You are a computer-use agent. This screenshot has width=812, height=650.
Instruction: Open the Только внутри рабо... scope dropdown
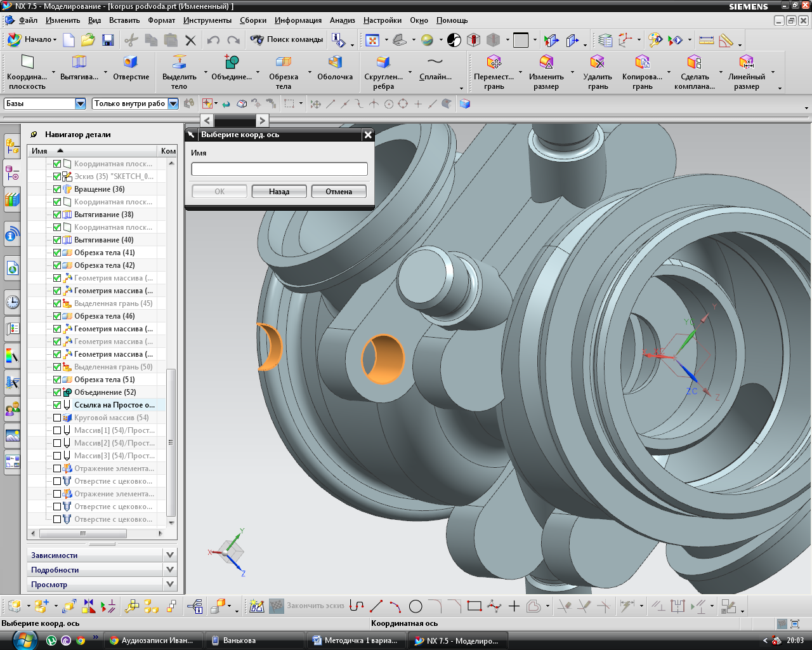click(x=173, y=103)
